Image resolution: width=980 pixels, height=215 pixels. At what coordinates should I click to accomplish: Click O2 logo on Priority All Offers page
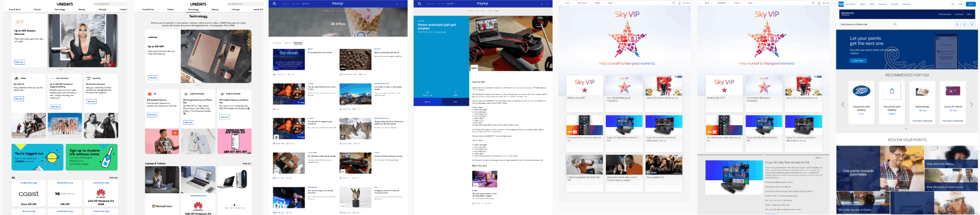275,3
